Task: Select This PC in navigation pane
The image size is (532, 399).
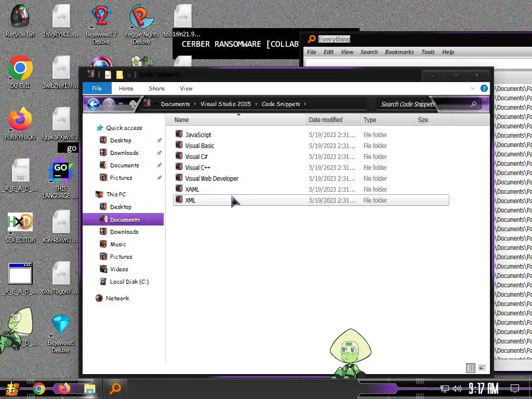Action: tap(116, 194)
